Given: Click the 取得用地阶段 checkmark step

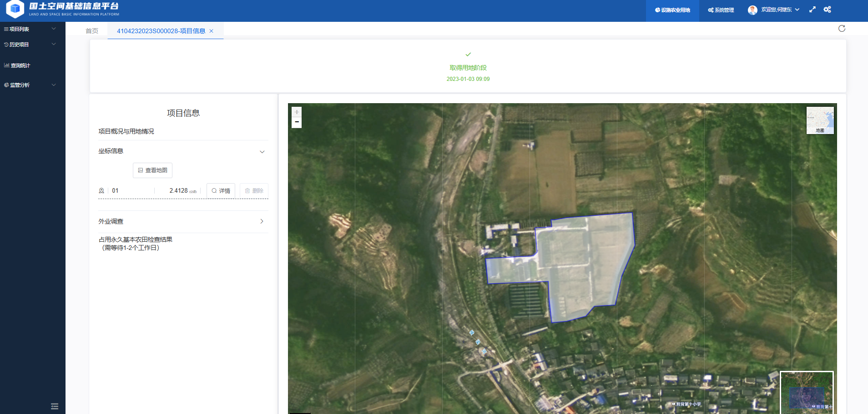Looking at the screenshot, I should [x=468, y=55].
